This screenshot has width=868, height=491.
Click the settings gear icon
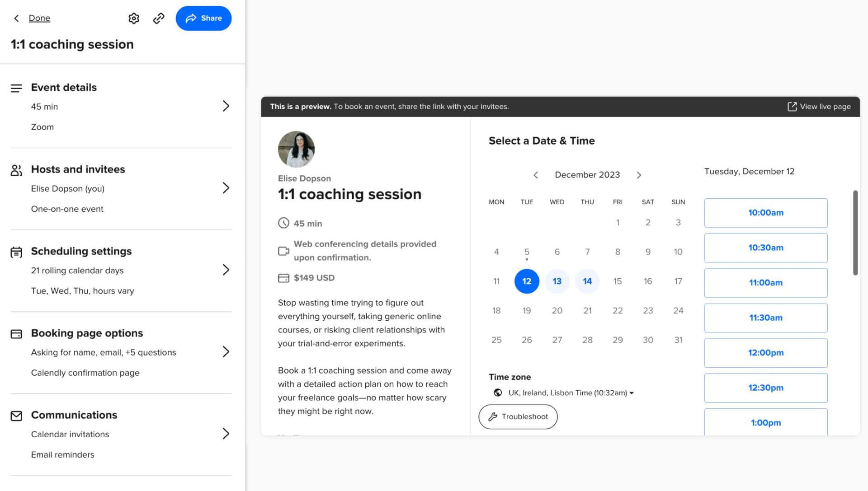click(x=133, y=18)
